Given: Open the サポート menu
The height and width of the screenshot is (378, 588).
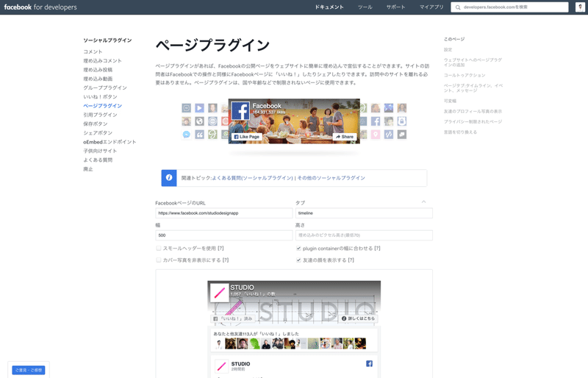Looking at the screenshot, I should tap(395, 7).
